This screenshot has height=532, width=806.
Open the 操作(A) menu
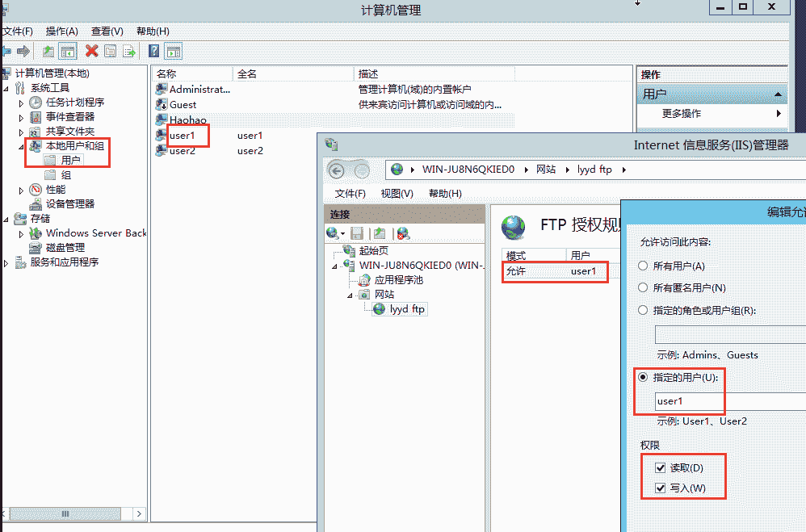pyautogui.click(x=61, y=31)
